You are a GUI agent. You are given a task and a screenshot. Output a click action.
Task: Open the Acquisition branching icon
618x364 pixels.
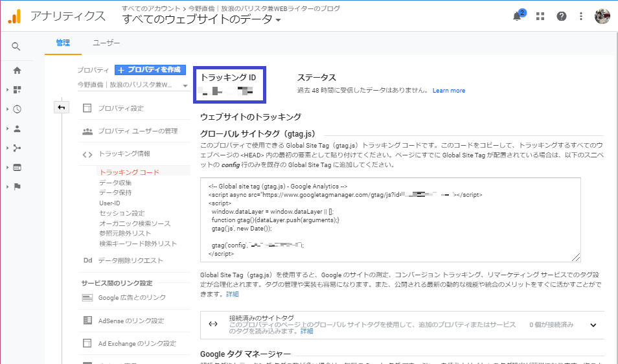17,148
